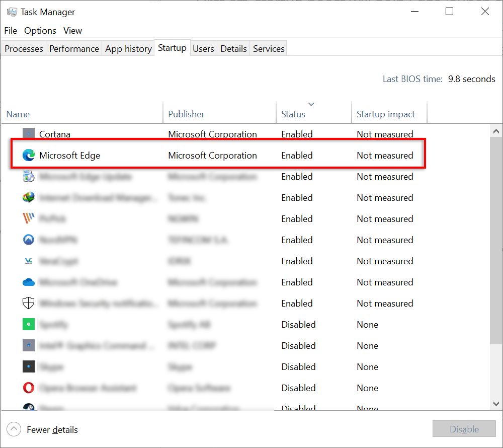Click the 9.8 seconds value
Image resolution: width=503 pixels, height=448 pixels.
[472, 79]
